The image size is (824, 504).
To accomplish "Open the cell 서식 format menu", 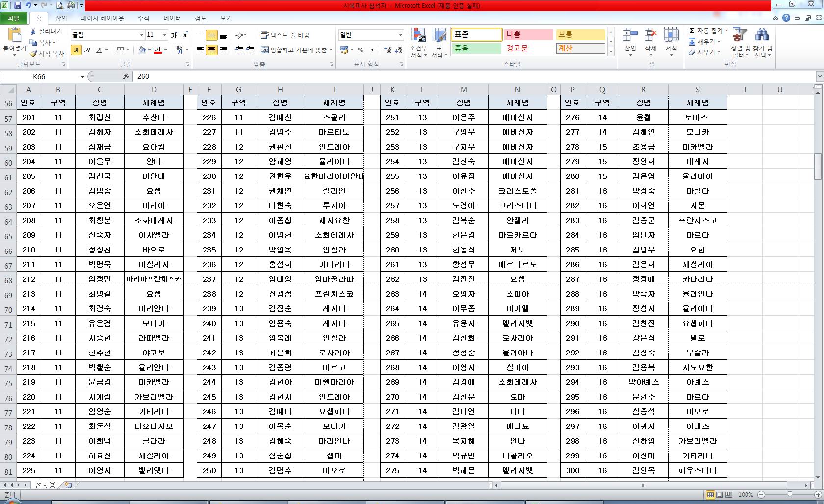I will pyautogui.click(x=671, y=42).
